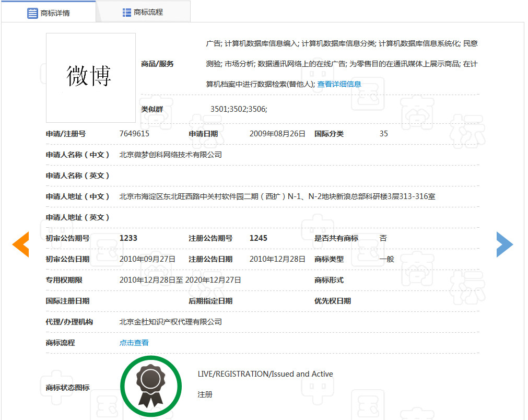The height and width of the screenshot is (420, 528).
Task: Click the green registered status badge icon
Action: click(151, 387)
